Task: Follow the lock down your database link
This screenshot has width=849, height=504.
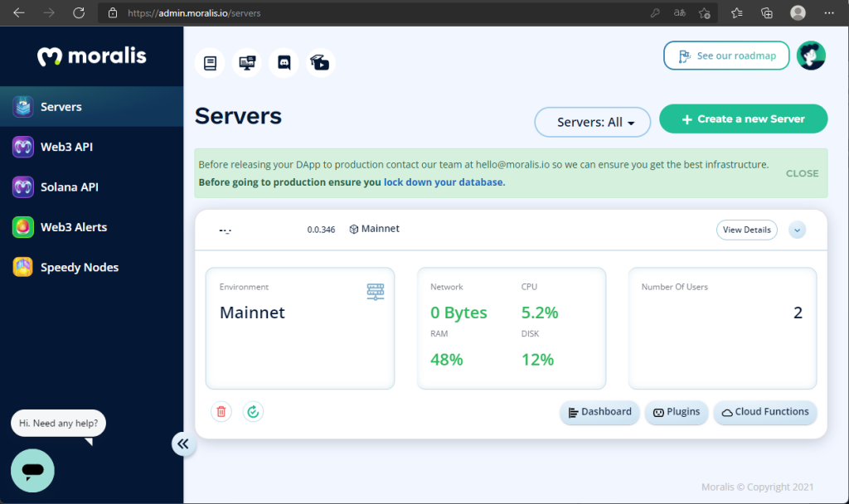Action: (443, 182)
